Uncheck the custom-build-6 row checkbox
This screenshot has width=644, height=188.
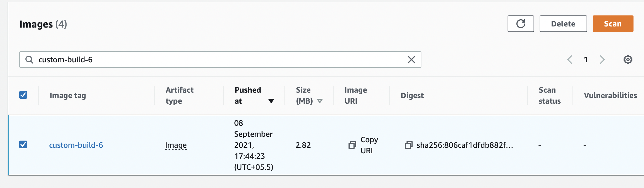tap(23, 144)
